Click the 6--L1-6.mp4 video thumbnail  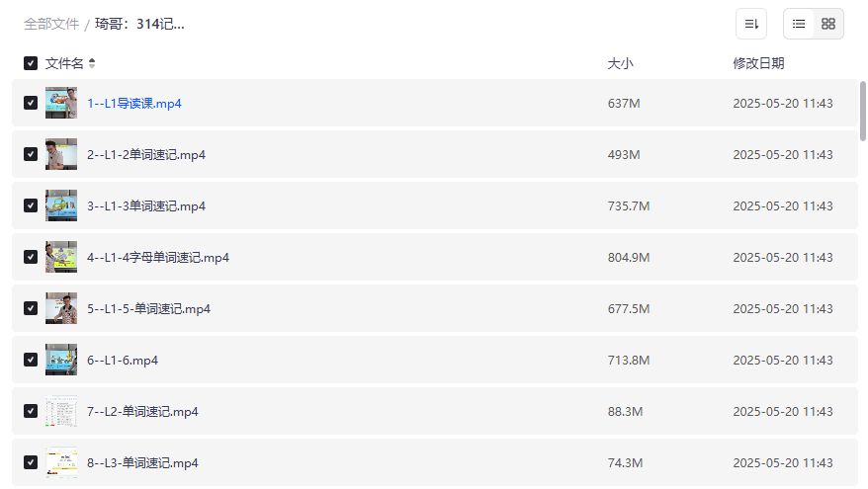(61, 360)
